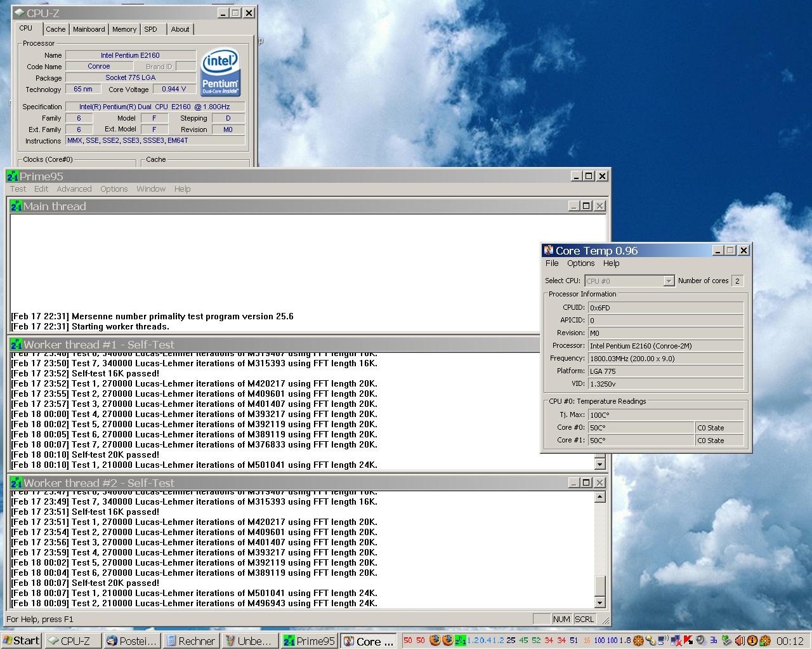Click the red K antivirus tray icon
The image size is (812, 650).
(687, 640)
